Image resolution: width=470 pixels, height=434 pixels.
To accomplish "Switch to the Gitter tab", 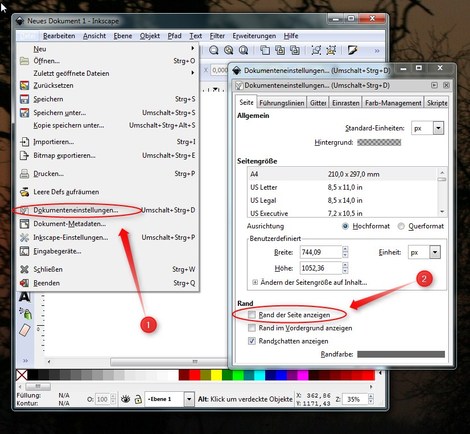I will tap(318, 103).
